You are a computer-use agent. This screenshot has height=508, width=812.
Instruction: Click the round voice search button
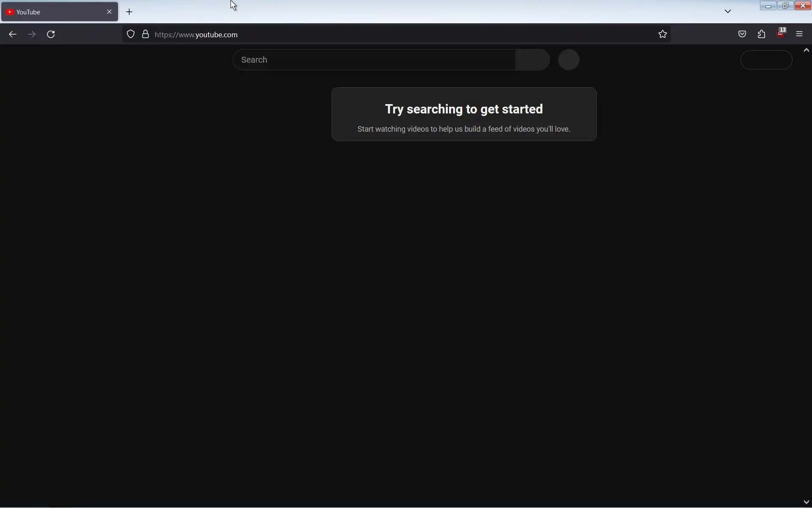point(569,60)
